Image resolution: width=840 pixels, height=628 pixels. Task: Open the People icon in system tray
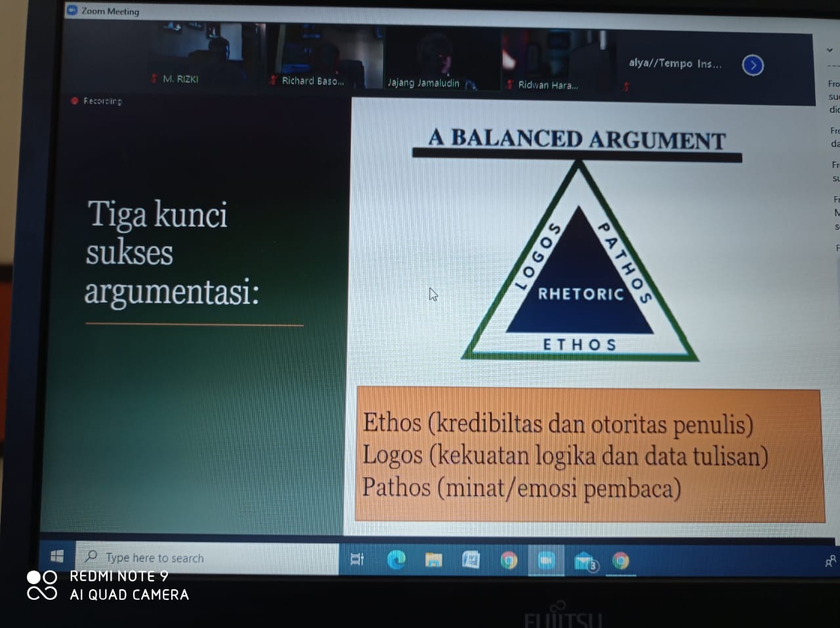coord(830,561)
